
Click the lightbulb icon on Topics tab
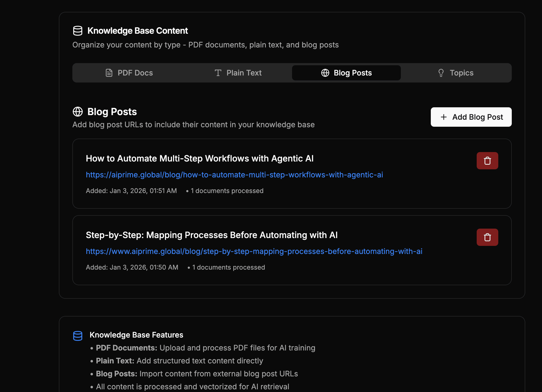click(x=441, y=73)
